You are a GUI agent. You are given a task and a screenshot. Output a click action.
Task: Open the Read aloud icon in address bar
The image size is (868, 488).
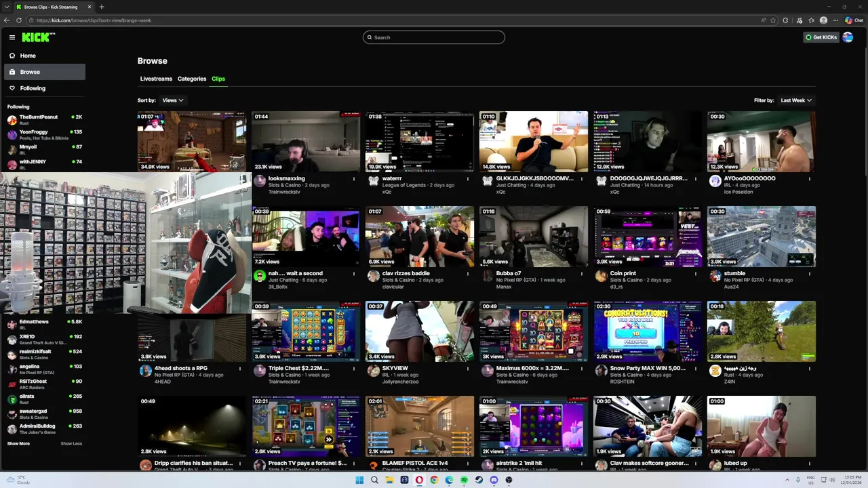pyautogui.click(x=763, y=20)
